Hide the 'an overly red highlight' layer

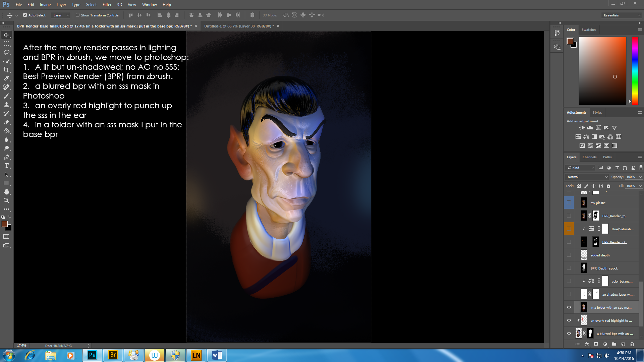(x=569, y=320)
